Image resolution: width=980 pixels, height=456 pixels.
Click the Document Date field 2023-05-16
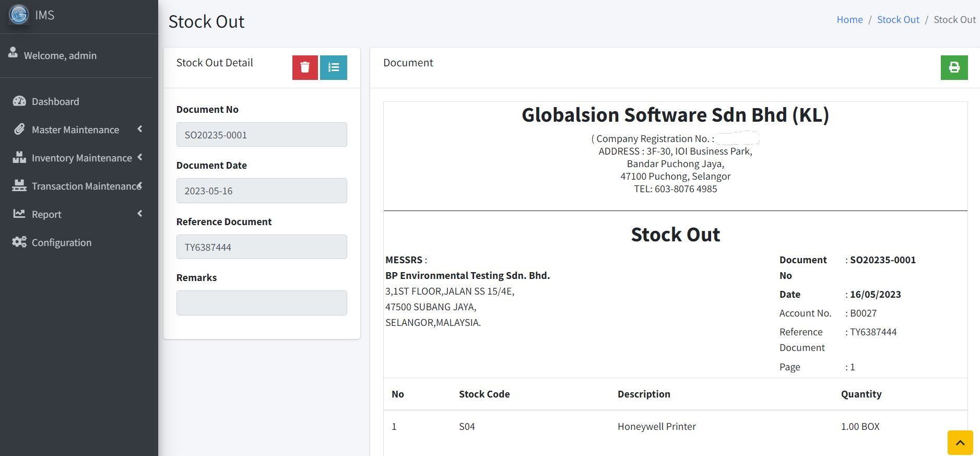point(262,191)
